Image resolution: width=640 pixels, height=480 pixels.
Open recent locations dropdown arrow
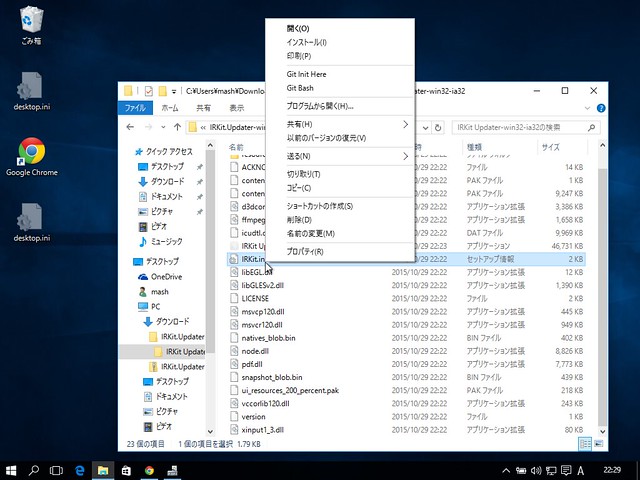163,127
